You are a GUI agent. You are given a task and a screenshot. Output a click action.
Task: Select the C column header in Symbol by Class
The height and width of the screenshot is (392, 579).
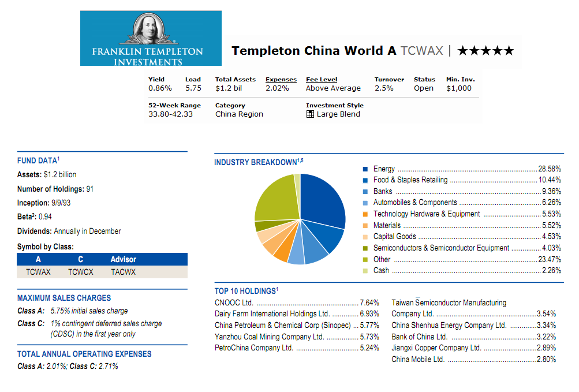[x=80, y=259]
